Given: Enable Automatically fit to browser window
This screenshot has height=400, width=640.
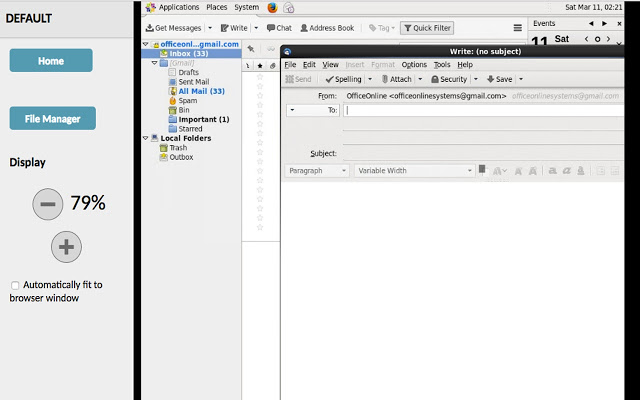Looking at the screenshot, I should 15,285.
